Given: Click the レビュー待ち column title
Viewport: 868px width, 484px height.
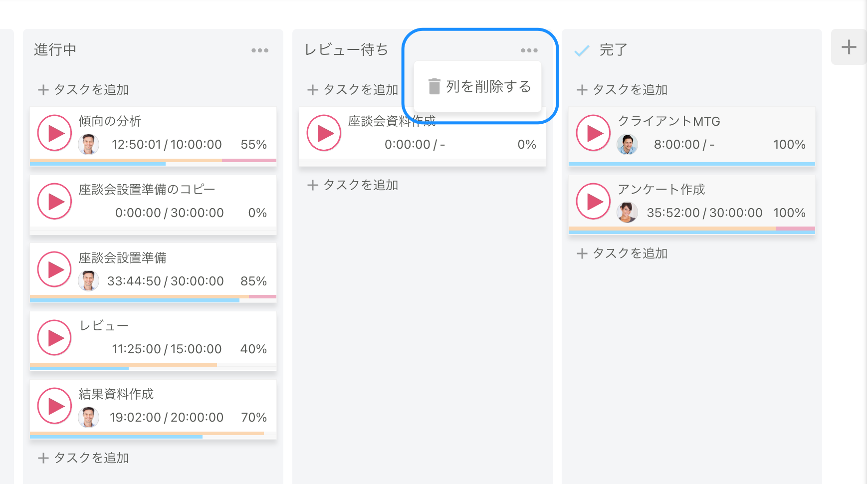Looking at the screenshot, I should pos(345,49).
